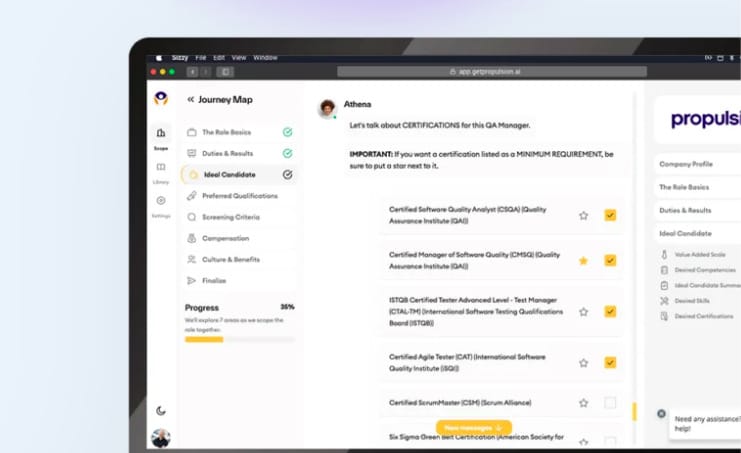Collapse the Journey Map panel
Viewport: 741px width, 453px height.
coord(190,100)
